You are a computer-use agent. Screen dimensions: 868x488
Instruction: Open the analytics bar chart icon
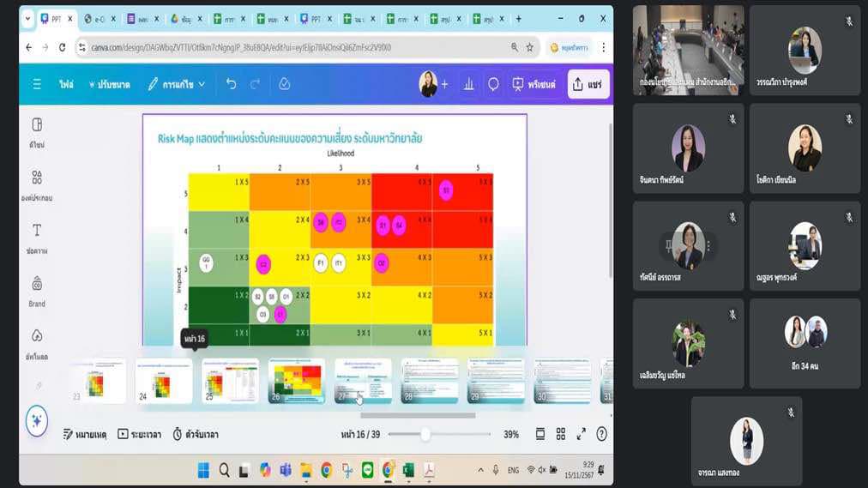[469, 84]
